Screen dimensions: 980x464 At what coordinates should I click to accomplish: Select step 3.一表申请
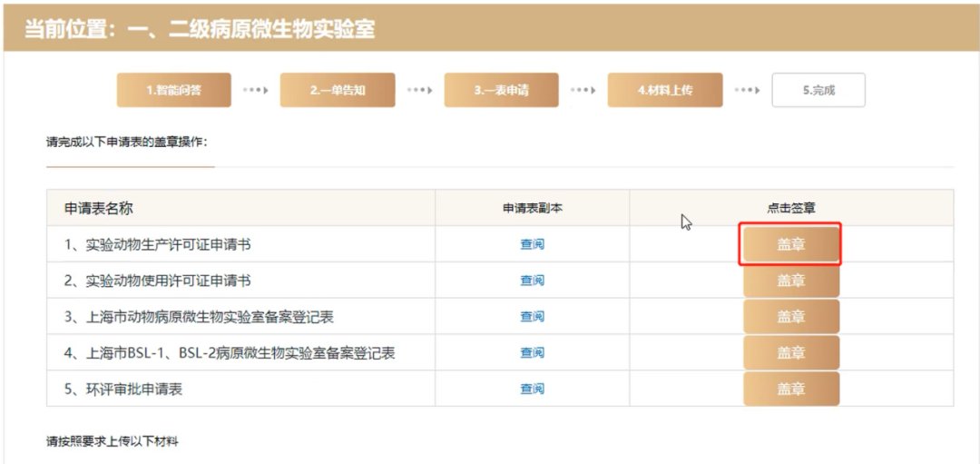click(501, 91)
